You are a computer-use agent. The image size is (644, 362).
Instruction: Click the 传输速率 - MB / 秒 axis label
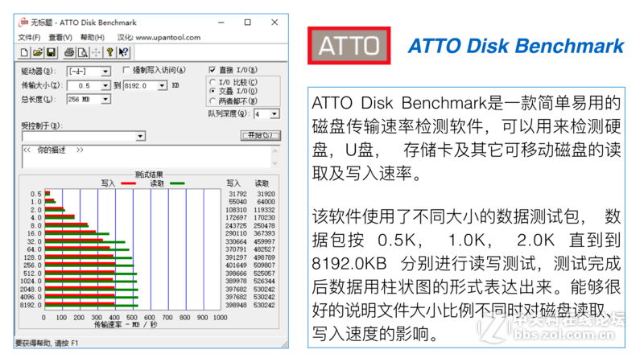[x=126, y=325]
